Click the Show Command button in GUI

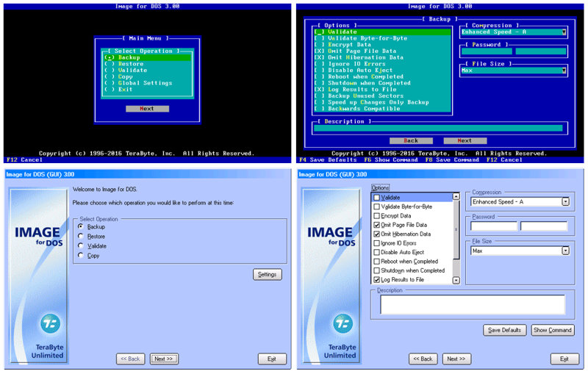click(553, 330)
